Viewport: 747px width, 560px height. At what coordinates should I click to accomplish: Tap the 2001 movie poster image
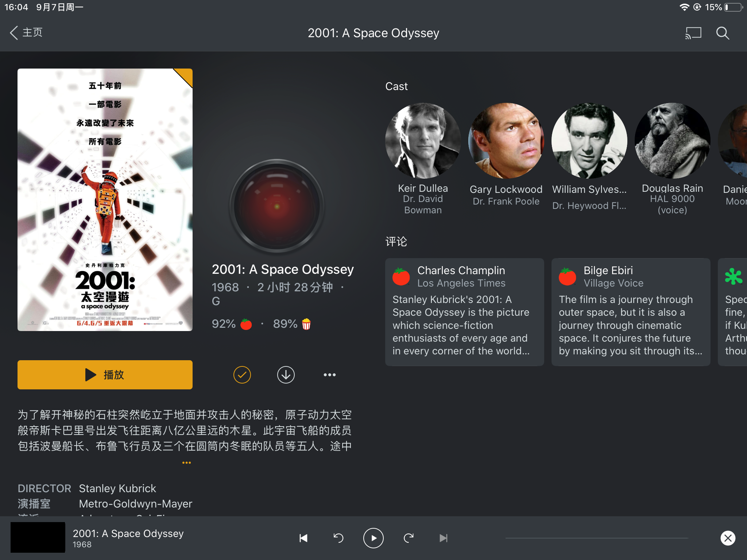[x=105, y=200]
